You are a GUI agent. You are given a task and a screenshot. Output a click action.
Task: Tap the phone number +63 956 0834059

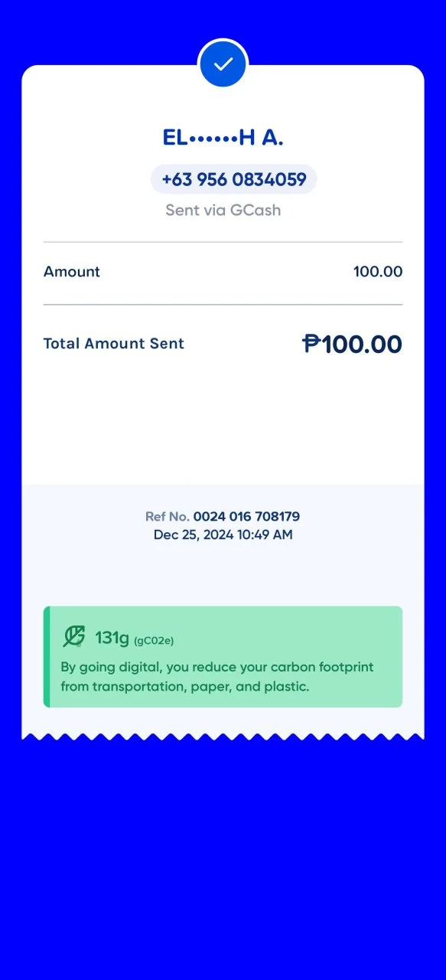(233, 179)
